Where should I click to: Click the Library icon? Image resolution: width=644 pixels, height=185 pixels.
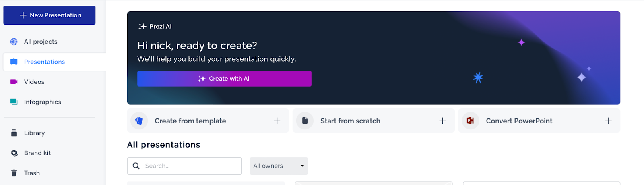14,133
